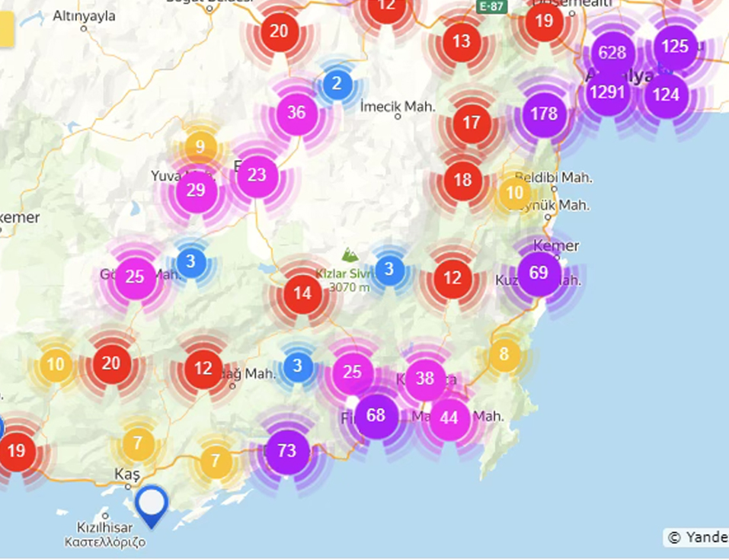The height and width of the screenshot is (560, 729).
Task: Click the yellow button at top-left edge
Action: [x=7, y=29]
